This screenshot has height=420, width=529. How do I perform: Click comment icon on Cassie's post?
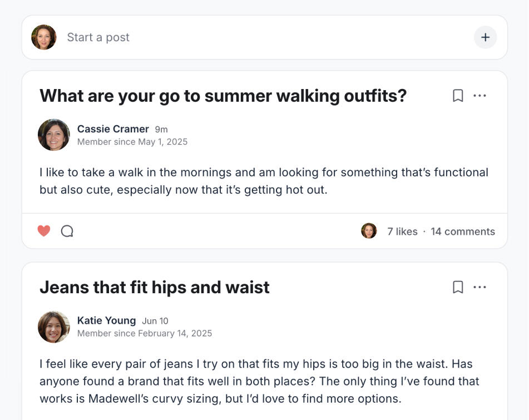67,231
